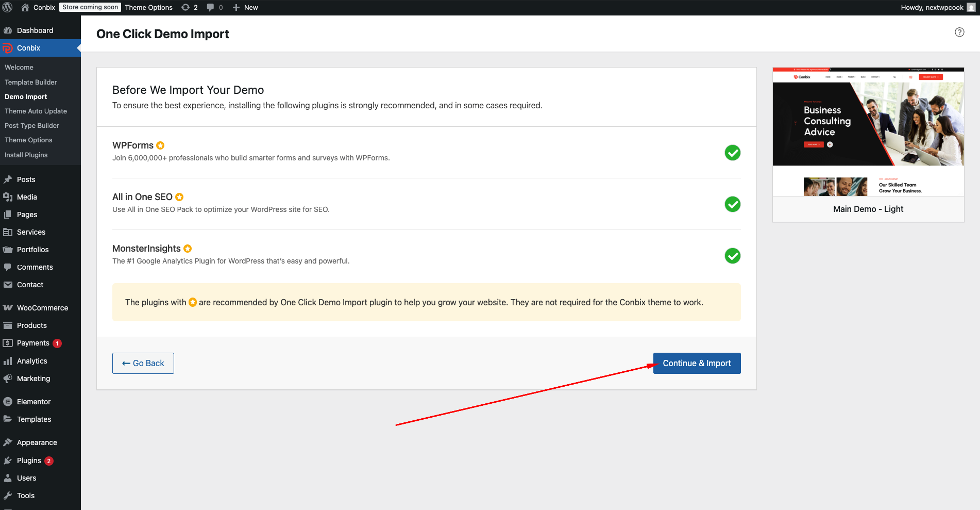
Task: Click the Dashboard gauge icon
Action: pos(8,30)
